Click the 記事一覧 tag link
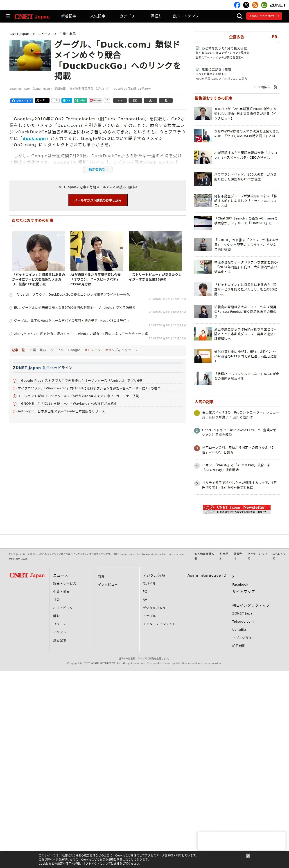This screenshot has width=289, height=868. 18,350
